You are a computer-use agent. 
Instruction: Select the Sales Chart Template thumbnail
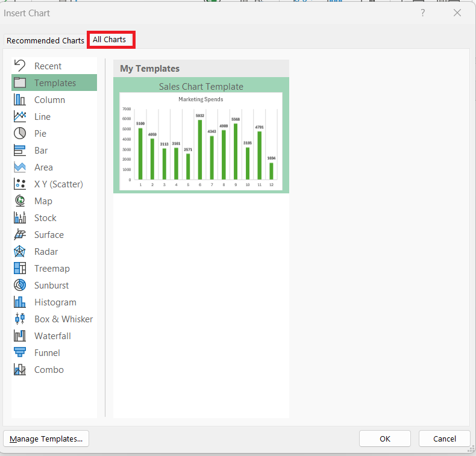point(201,136)
